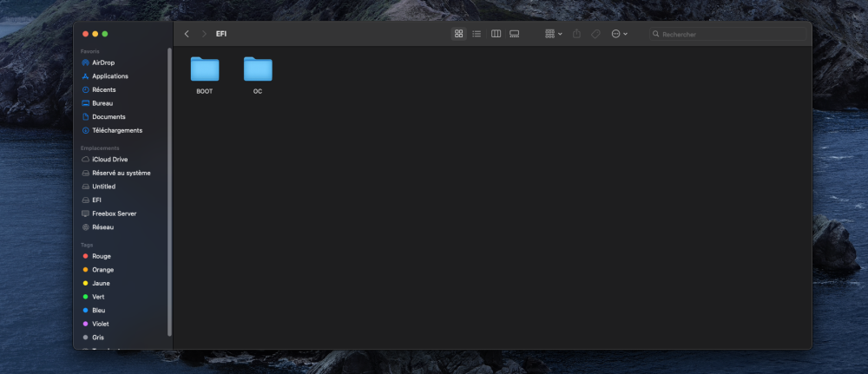Viewport: 868px width, 374px height.
Task: Click the sidebar vertical scrollbar
Action: pos(169,192)
